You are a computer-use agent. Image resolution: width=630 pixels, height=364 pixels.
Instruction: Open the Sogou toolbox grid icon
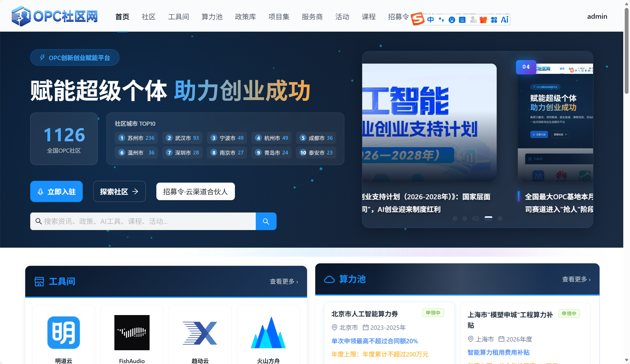click(x=494, y=20)
